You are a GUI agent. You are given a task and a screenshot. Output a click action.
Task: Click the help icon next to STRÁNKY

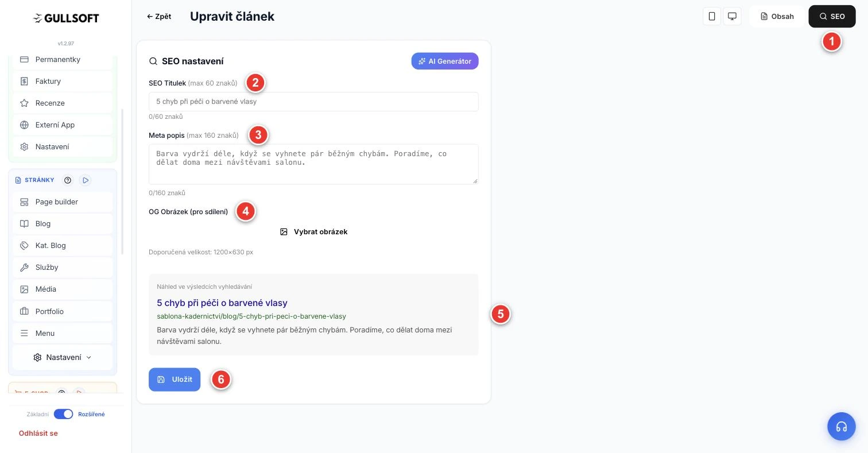[x=68, y=180]
